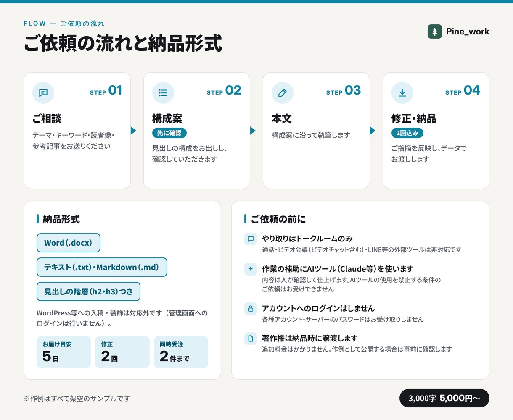Screen dimensions: 513x420
Task: Select the テキスト(.txt)・Markdown(.md) chip
Action: pyautogui.click(x=102, y=267)
